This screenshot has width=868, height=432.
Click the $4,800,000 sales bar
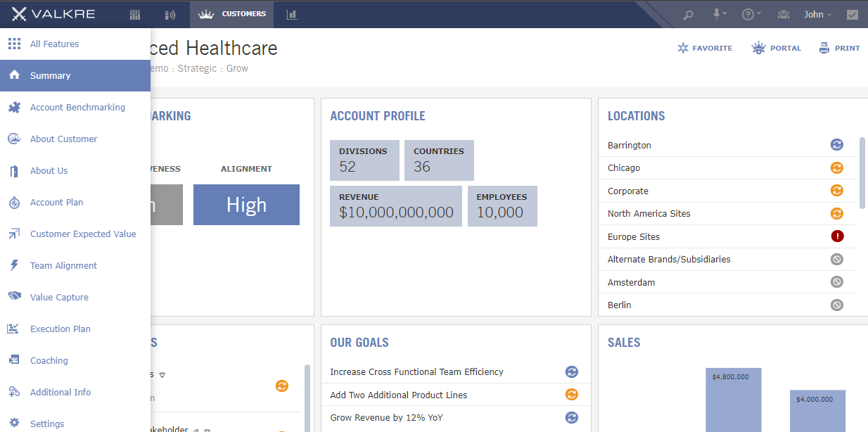coord(733,400)
